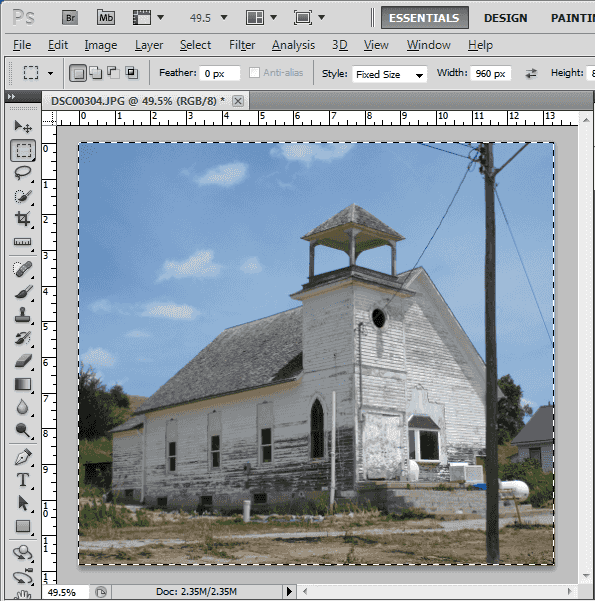This screenshot has height=601, width=595.
Task: Select the Rectangular Marquee tool
Action: pyautogui.click(x=23, y=150)
